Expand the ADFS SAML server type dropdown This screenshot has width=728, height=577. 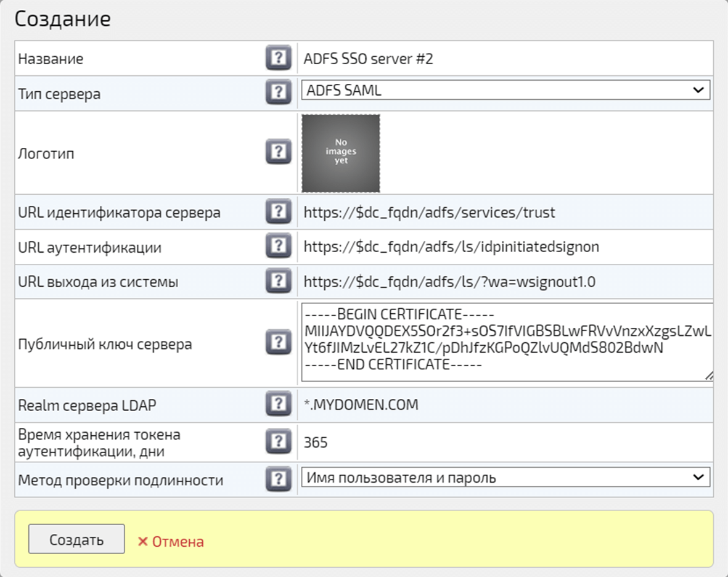tap(505, 90)
